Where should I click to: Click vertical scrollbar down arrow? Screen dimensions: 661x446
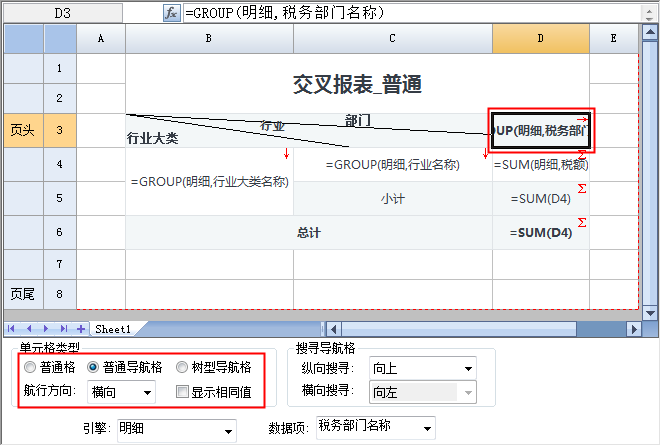[x=651, y=312]
